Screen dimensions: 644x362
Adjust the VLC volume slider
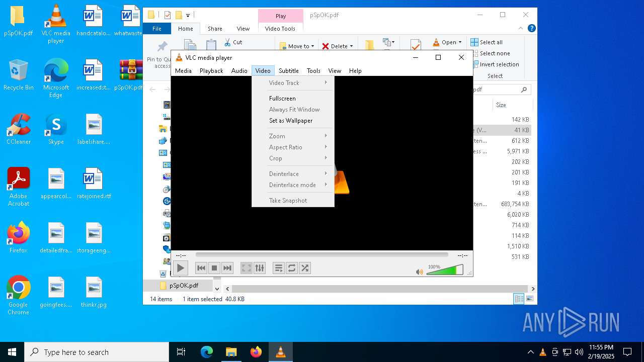[445, 270]
